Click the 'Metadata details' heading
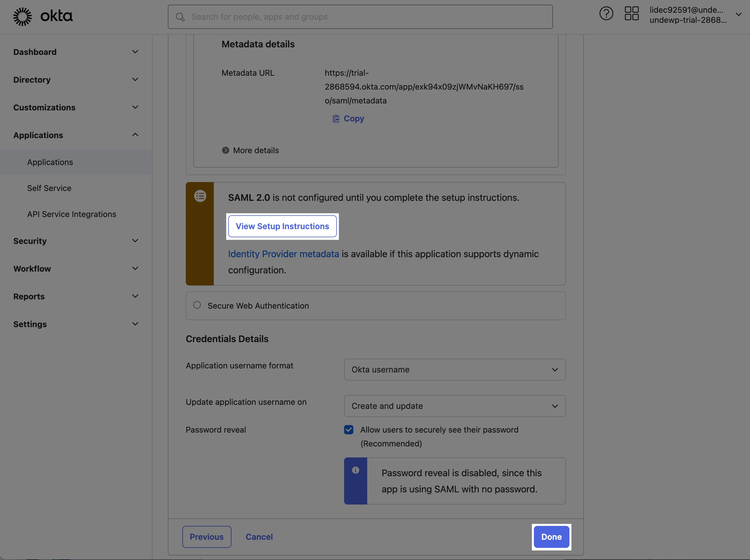The height and width of the screenshot is (560, 750). point(258,44)
